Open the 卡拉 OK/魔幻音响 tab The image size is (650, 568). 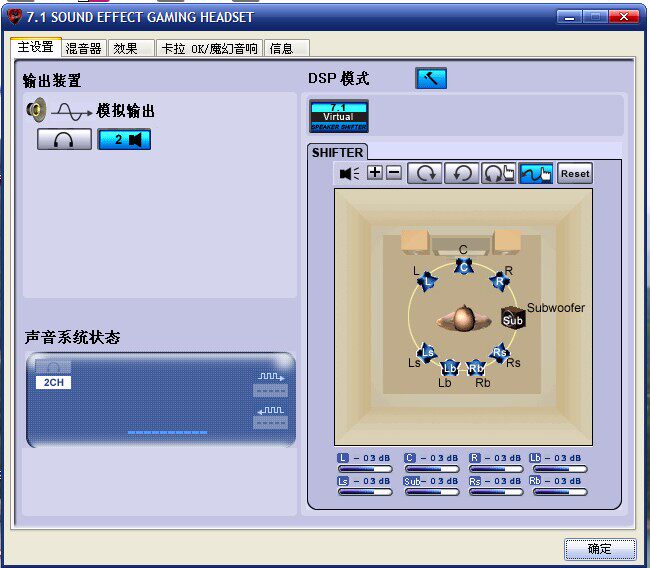[x=209, y=49]
